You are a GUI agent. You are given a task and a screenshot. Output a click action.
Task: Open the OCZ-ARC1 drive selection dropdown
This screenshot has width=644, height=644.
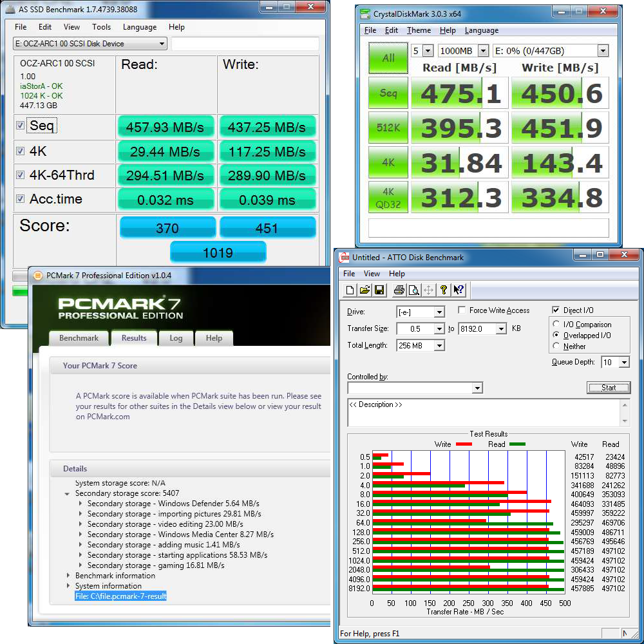click(90, 44)
